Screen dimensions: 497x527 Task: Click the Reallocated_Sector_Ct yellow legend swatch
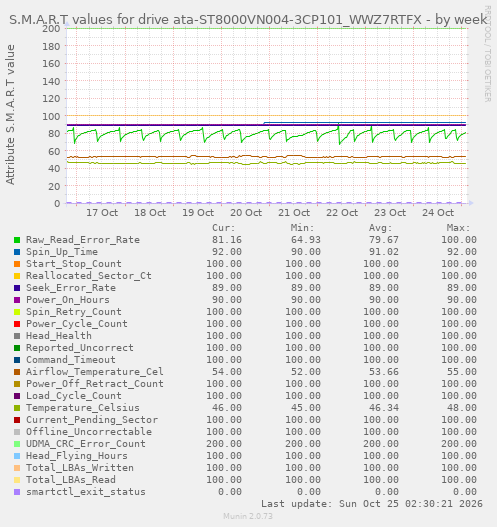[17, 276]
